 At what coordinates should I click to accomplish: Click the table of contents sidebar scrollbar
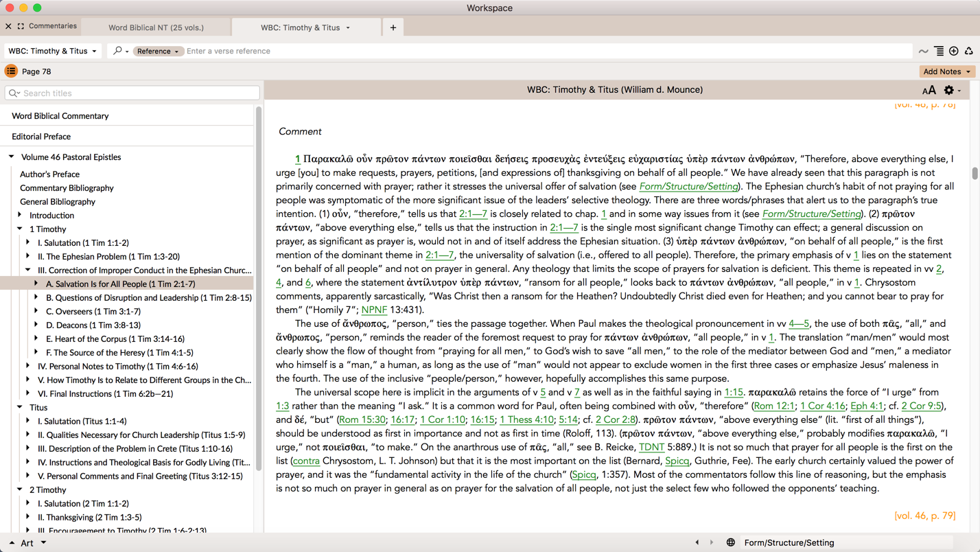click(259, 288)
